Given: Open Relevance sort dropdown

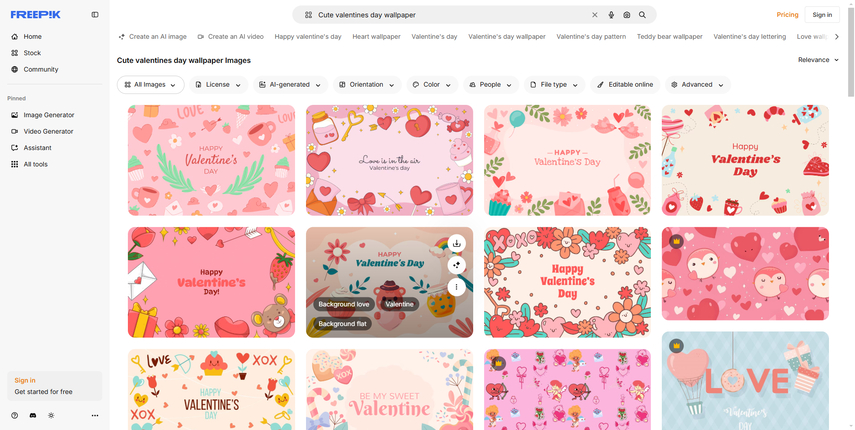Looking at the screenshot, I should click(818, 60).
